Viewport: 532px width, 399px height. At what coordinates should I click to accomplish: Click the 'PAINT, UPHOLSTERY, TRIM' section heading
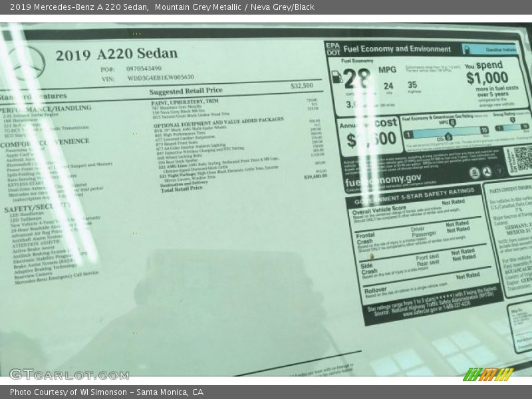tap(185, 102)
